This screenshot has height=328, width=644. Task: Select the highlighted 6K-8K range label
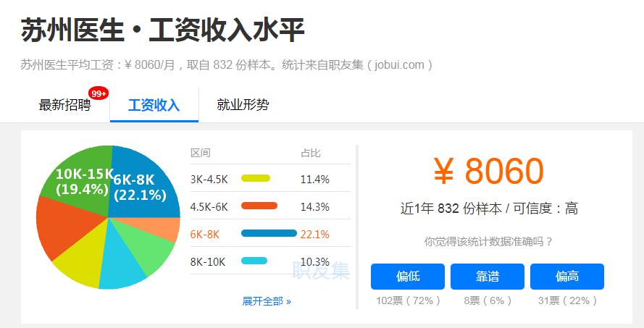tap(205, 234)
